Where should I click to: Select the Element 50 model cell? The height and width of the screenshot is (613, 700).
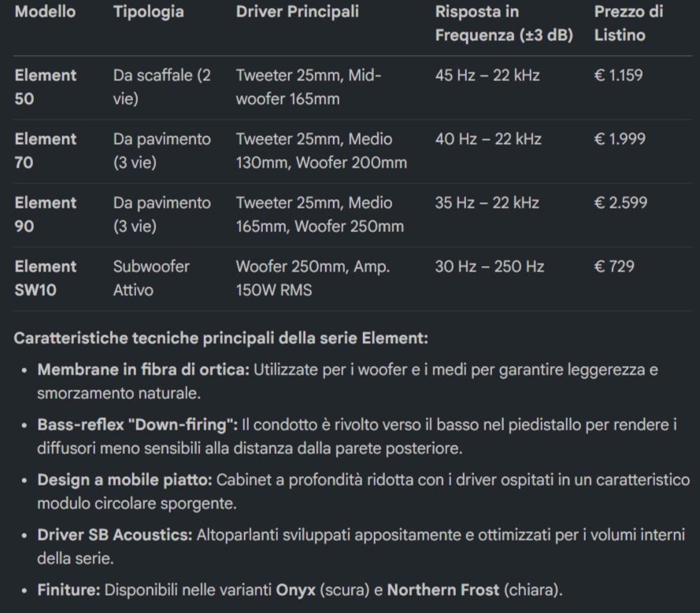(x=46, y=87)
